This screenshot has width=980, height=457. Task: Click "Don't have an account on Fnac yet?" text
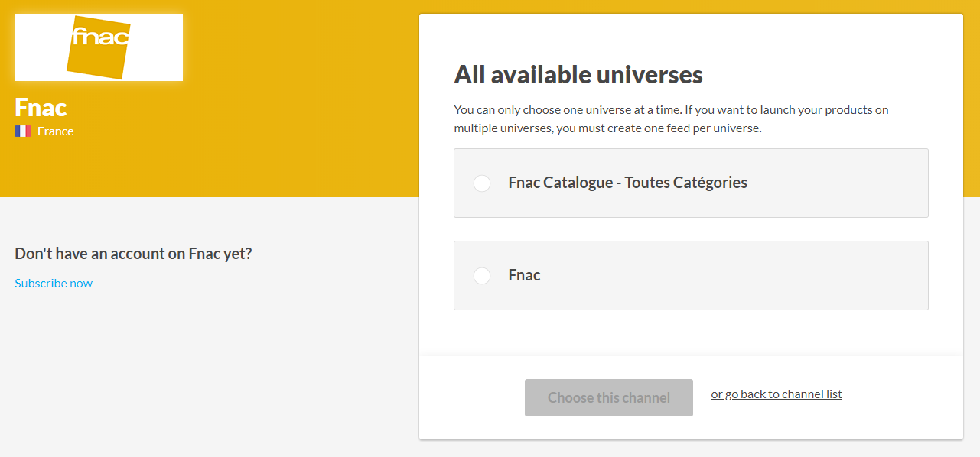click(x=133, y=254)
